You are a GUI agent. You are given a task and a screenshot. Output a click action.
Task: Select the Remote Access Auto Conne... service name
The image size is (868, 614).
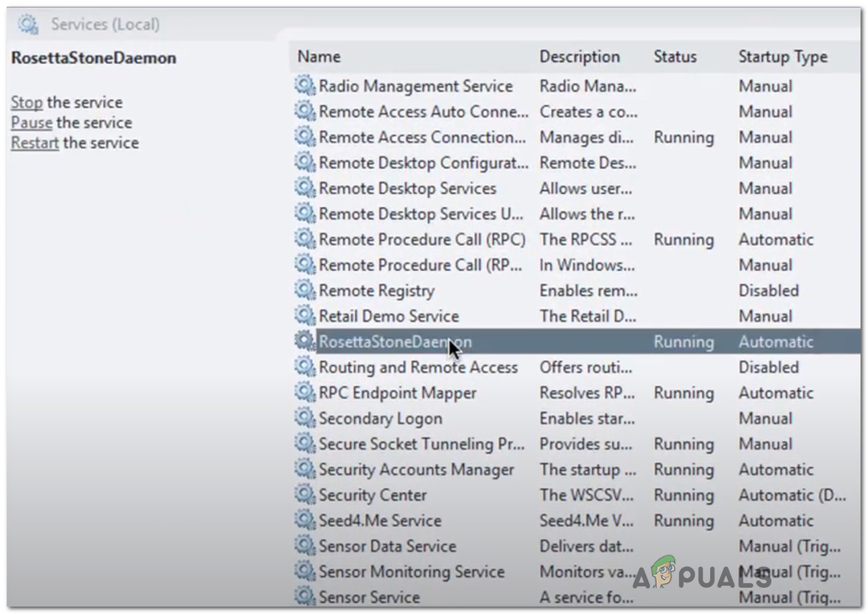click(x=424, y=112)
